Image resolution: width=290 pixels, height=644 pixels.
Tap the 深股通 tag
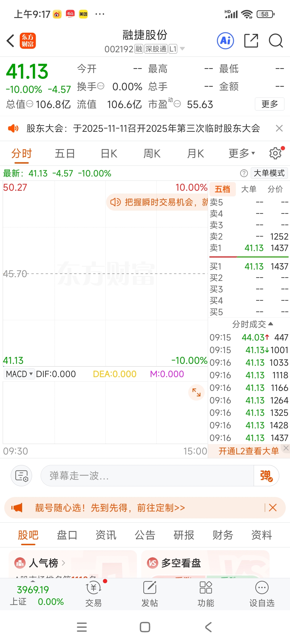156,49
